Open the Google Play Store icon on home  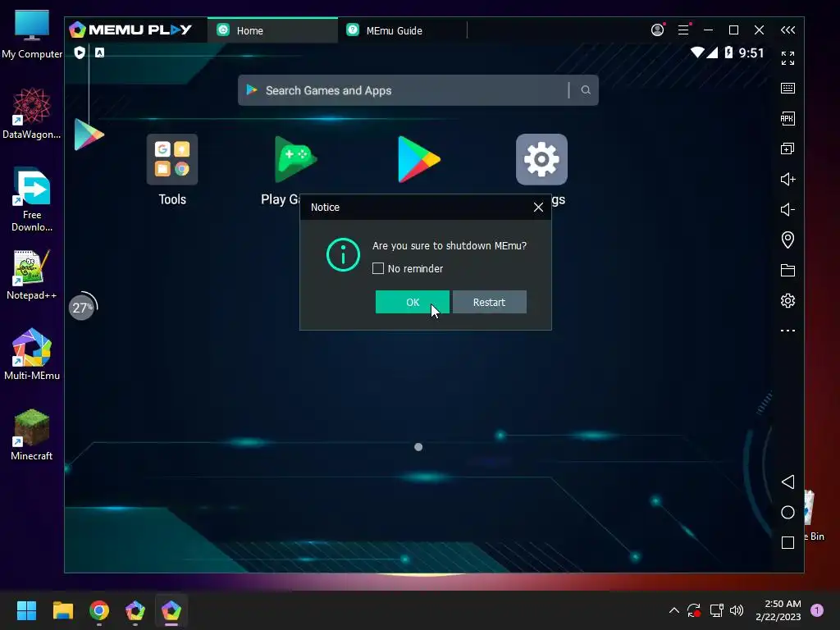pos(419,160)
